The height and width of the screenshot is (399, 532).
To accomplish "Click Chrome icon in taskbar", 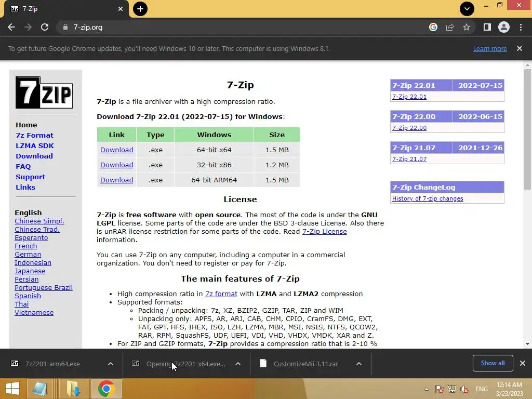I will click(106, 389).
